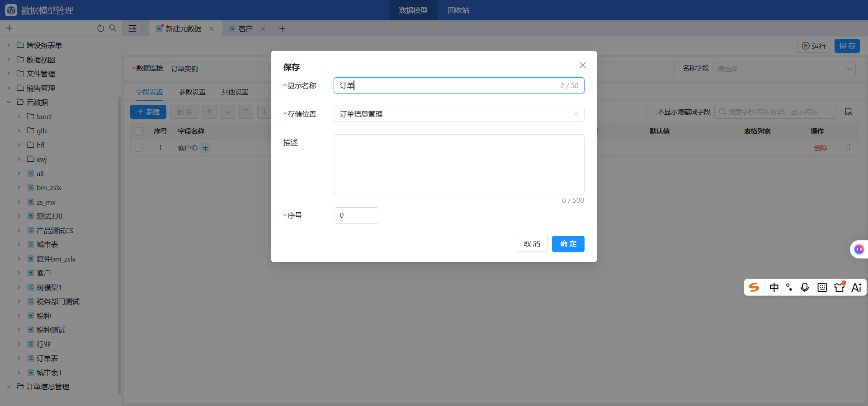Viewport: 868px width, 406px height.
Task: Focus the field search box
Action: click(775, 112)
